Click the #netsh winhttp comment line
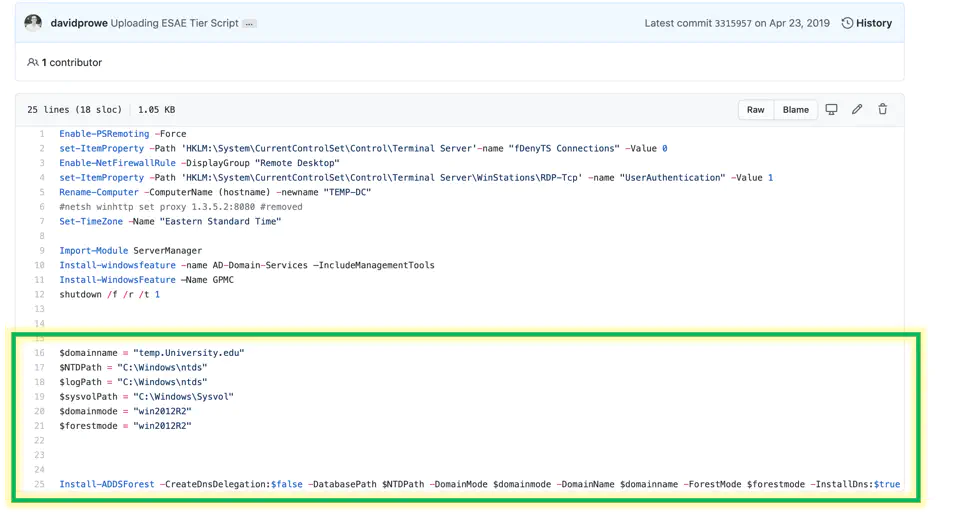Screen dimensions: 965x514 pos(181,207)
